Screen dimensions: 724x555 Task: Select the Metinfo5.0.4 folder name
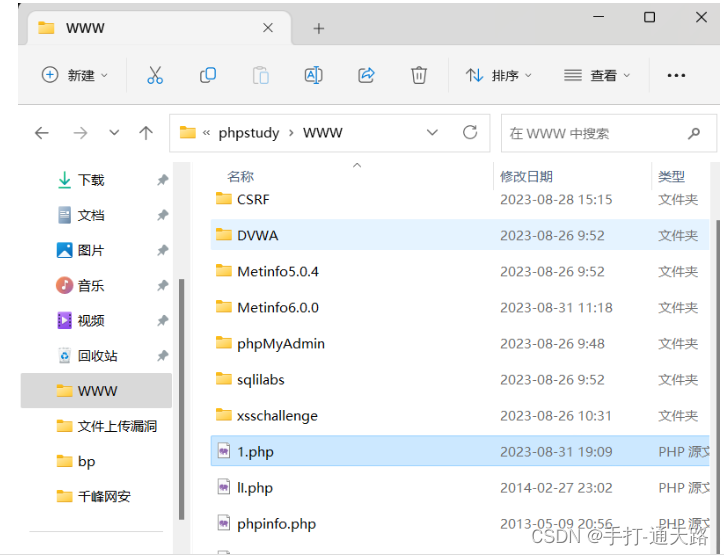point(278,271)
